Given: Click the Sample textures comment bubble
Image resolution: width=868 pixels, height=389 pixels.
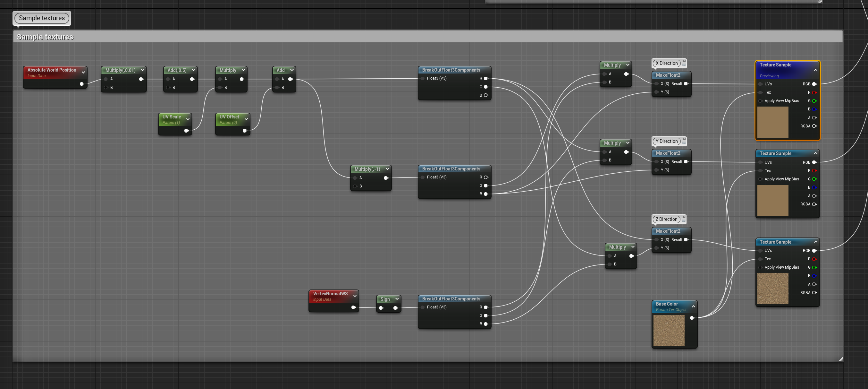Looking at the screenshot, I should coord(41,18).
